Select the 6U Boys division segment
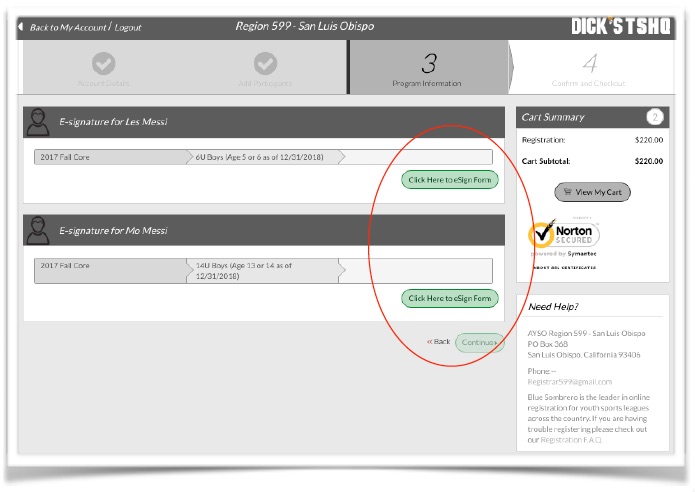 pos(263,157)
